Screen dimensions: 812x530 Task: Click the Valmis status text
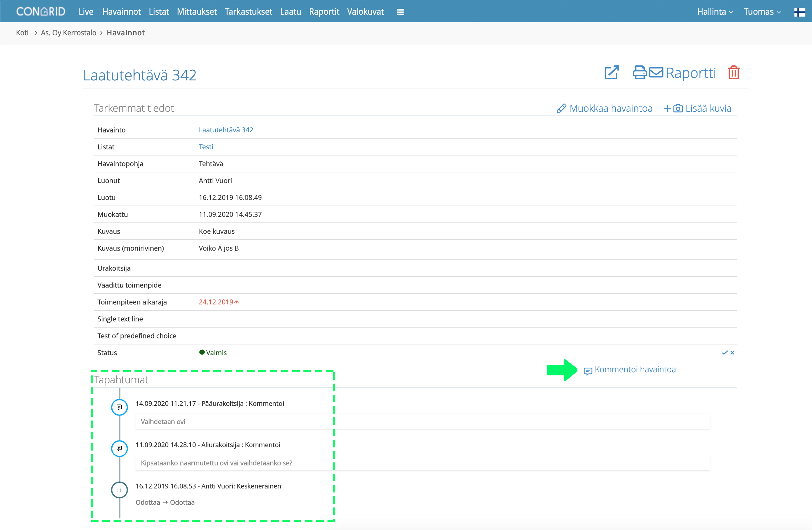point(216,353)
